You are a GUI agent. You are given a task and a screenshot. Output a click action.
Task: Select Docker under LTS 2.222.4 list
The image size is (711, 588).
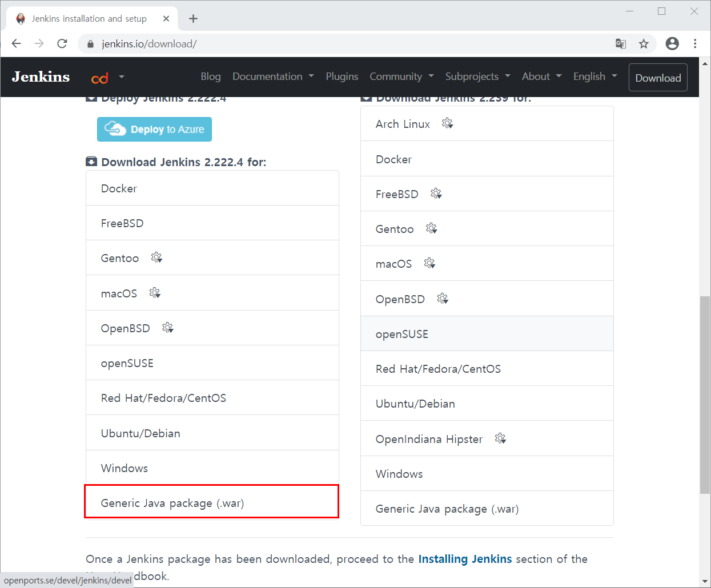(212, 188)
